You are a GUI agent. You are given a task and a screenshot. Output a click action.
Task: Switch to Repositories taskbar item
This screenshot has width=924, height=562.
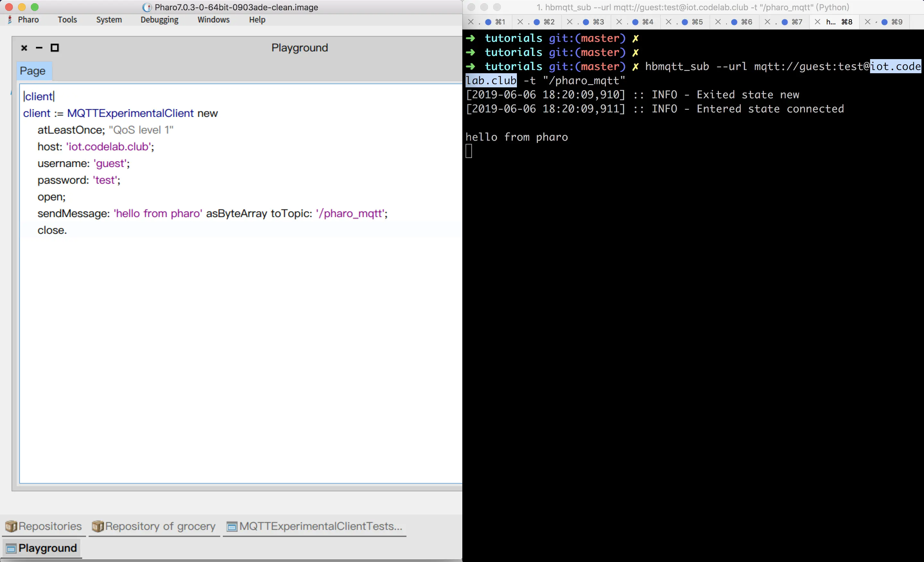pyautogui.click(x=43, y=526)
